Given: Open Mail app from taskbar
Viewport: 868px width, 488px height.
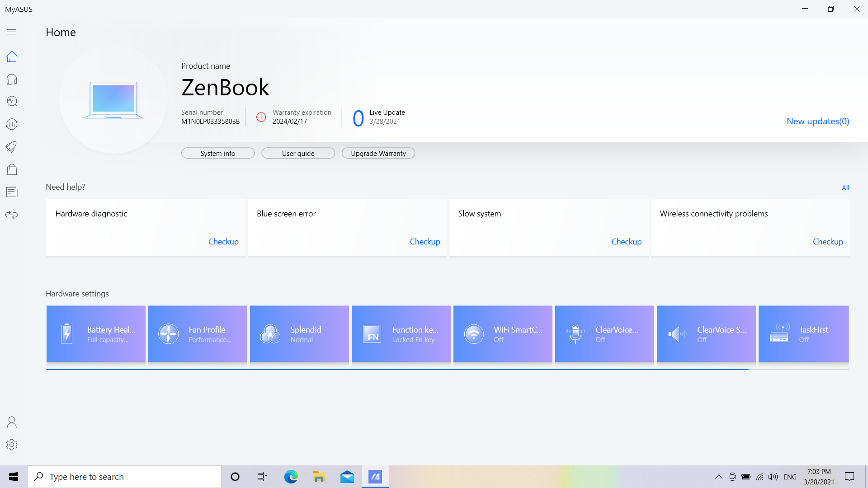Looking at the screenshot, I should point(347,477).
